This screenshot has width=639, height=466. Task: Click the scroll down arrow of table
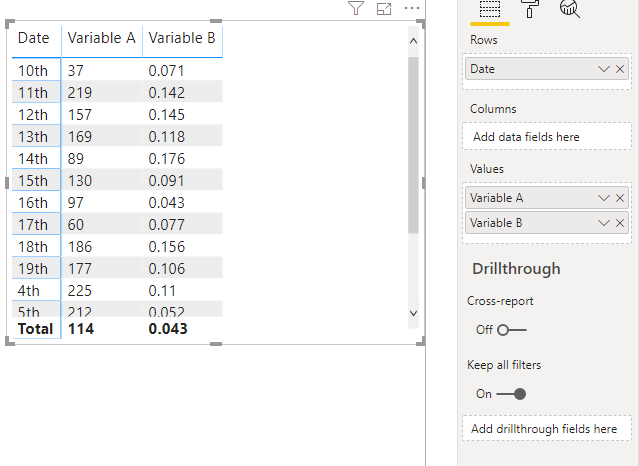pyautogui.click(x=413, y=313)
